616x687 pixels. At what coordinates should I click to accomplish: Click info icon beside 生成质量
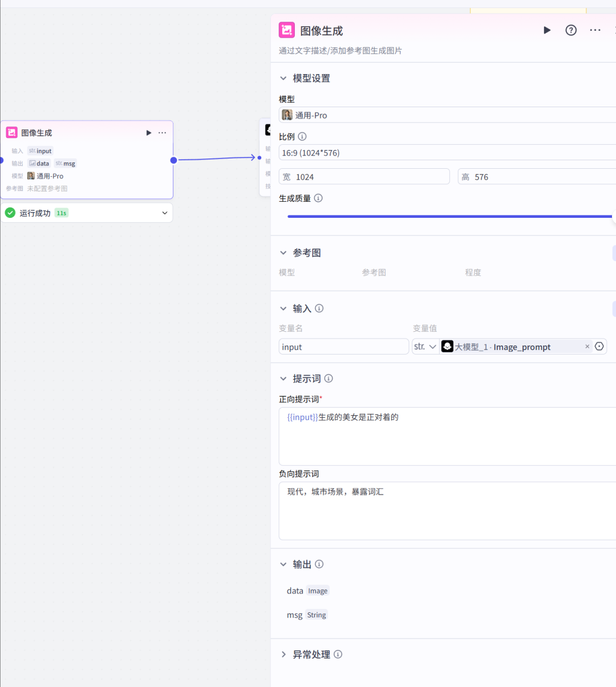pyautogui.click(x=318, y=198)
